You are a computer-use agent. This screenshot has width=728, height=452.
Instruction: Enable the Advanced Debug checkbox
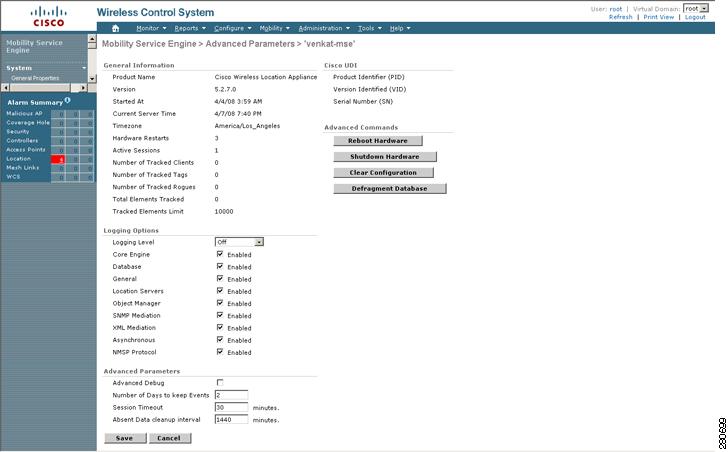click(x=220, y=382)
